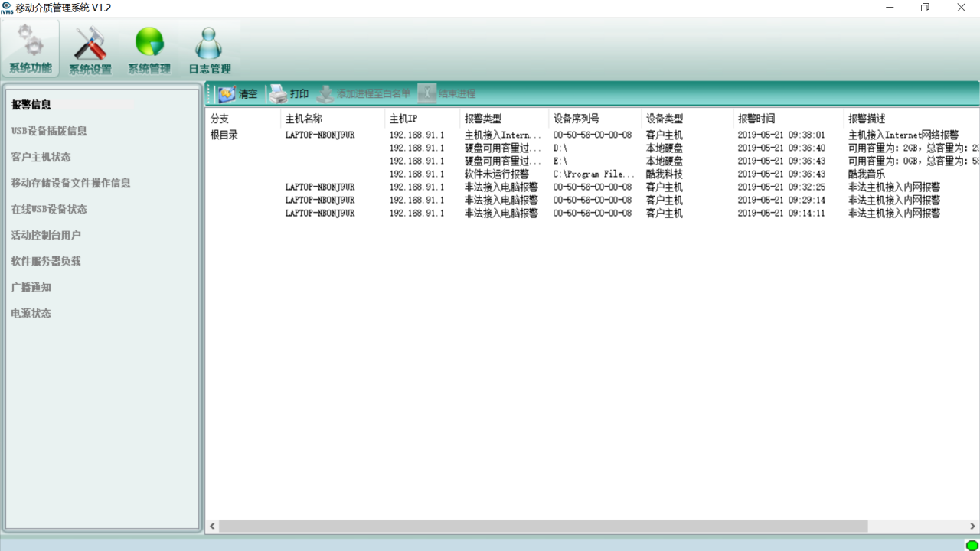Select the alarm time 2019-05-21 09:38:01
980x551 pixels.
click(781, 135)
